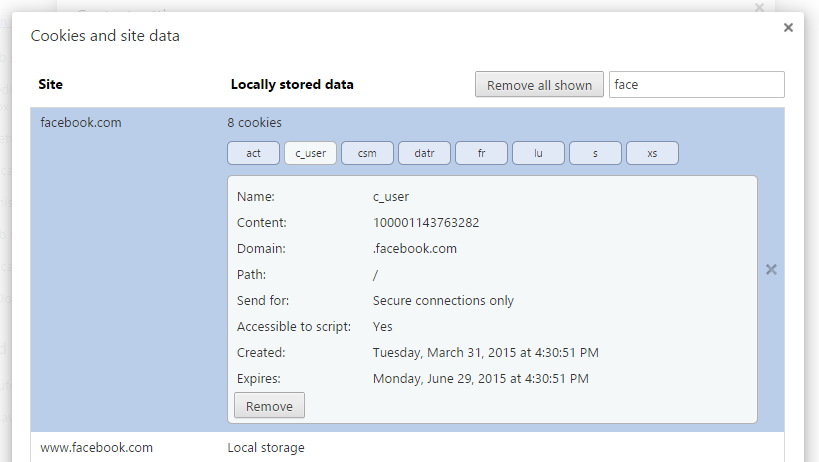
Task: Click the Expires date Monday, June 29
Action: coord(481,378)
